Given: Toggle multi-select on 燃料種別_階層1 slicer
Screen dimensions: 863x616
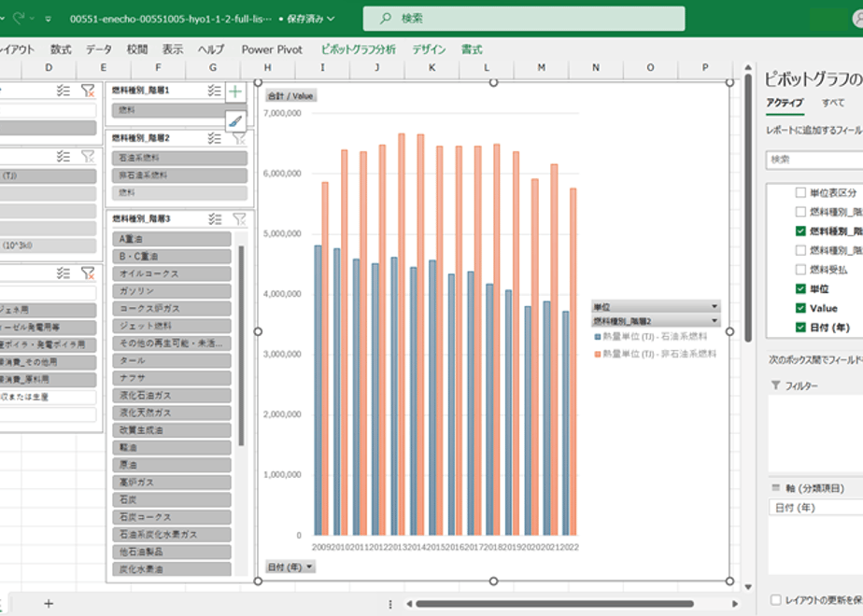Looking at the screenshot, I should coord(214,91).
